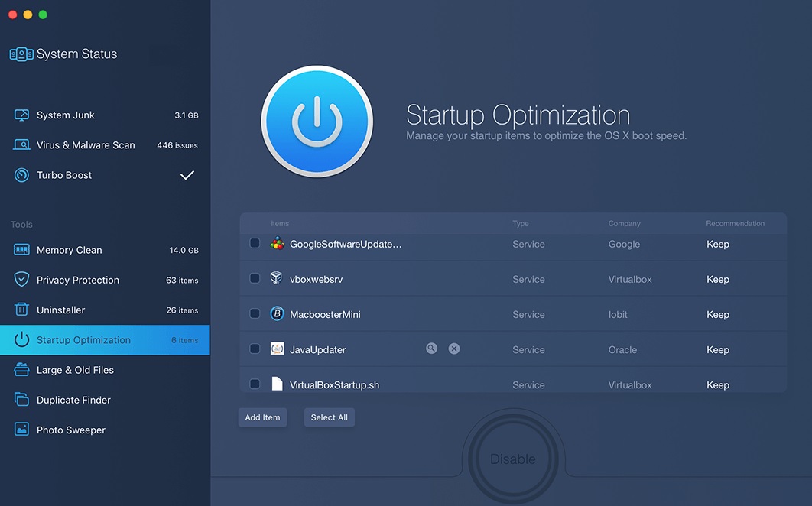This screenshot has height=506, width=812.
Task: Click the GoogleSoftwareUpdate… item name
Action: 346,244
